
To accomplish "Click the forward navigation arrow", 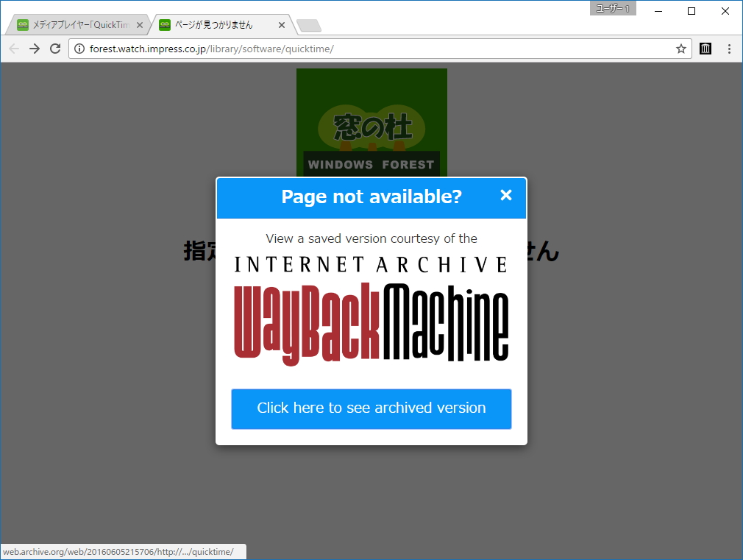I will click(x=34, y=49).
